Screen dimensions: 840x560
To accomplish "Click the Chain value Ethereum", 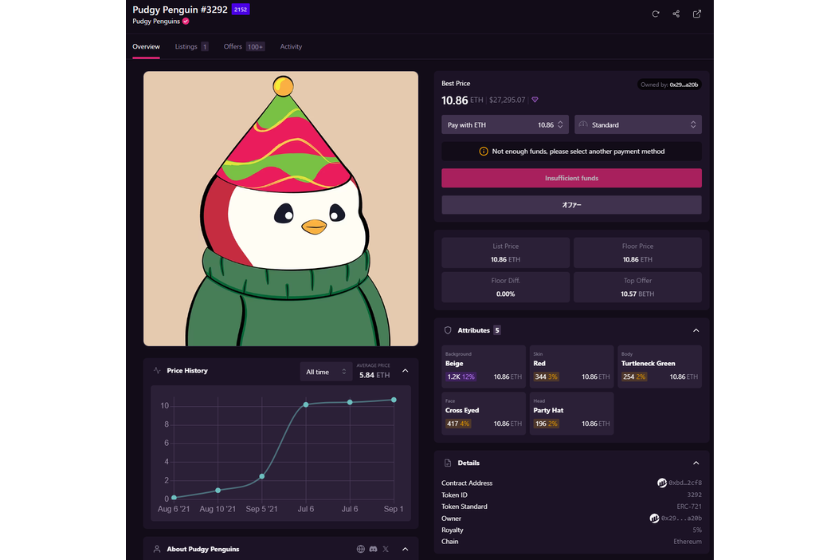I will click(x=687, y=541).
